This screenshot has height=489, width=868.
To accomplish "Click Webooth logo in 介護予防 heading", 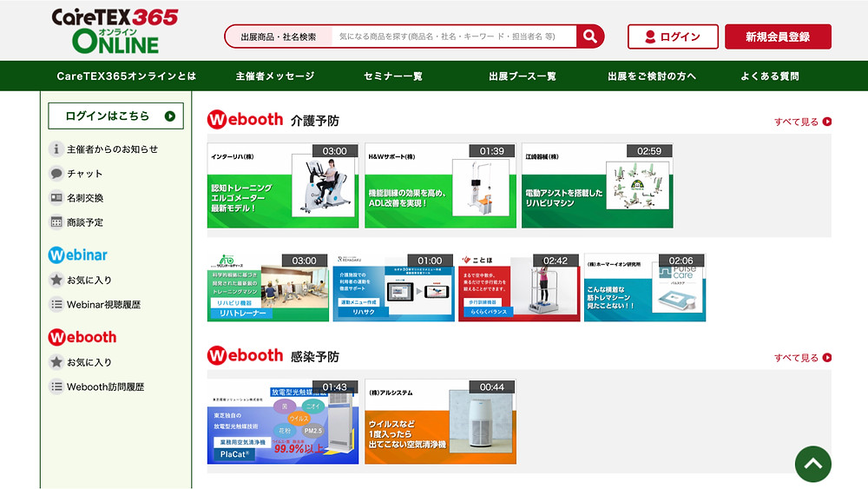I will pos(246,119).
